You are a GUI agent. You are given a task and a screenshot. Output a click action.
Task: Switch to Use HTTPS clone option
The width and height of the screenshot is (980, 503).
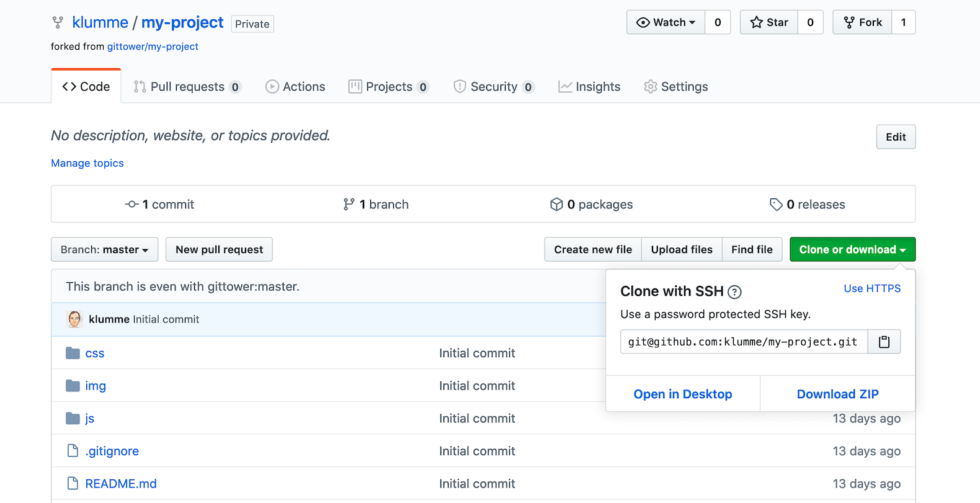click(872, 288)
